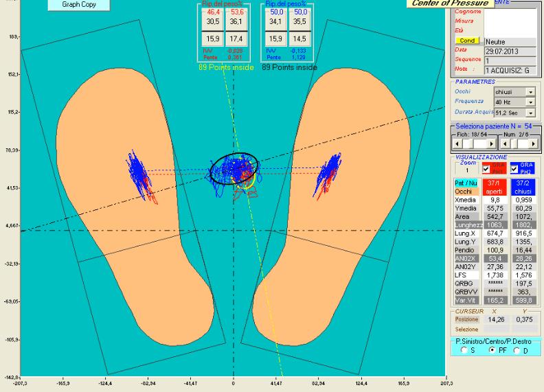Select the S left foot radio button
544x392 pixels.
click(x=464, y=350)
